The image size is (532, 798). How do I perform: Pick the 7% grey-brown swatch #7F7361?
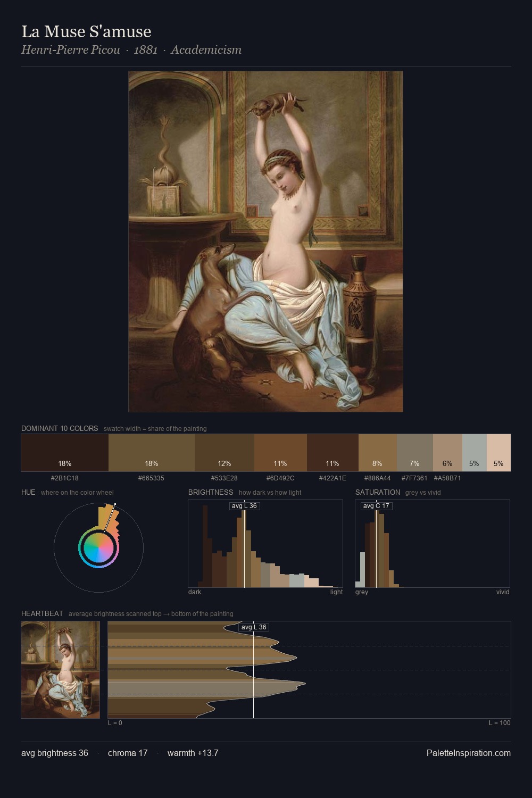click(x=415, y=453)
